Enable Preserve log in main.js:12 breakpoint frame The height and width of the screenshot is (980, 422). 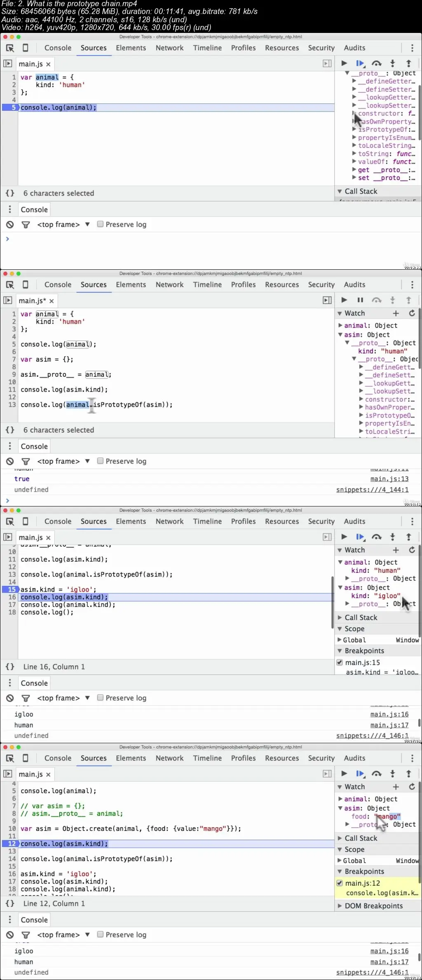click(100, 934)
